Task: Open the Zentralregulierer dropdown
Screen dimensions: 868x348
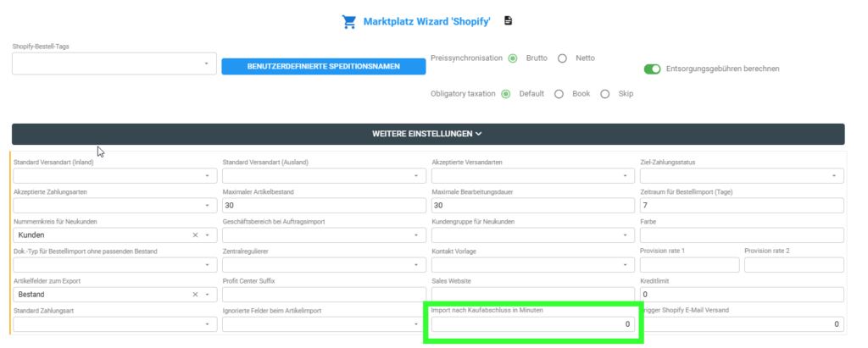Action: [324, 265]
